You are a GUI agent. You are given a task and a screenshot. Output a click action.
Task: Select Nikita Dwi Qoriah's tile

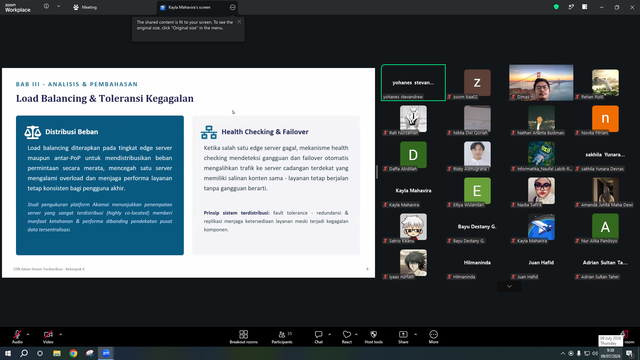(477, 119)
